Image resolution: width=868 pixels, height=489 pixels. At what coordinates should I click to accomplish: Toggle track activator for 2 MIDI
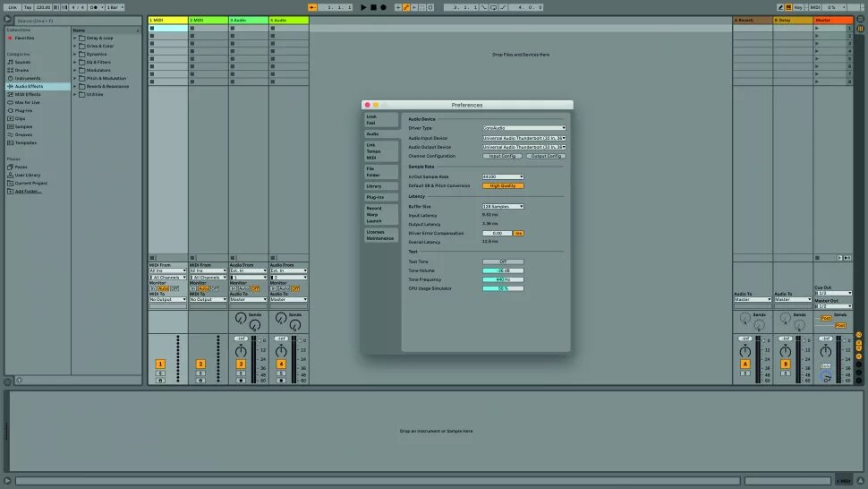(200, 364)
